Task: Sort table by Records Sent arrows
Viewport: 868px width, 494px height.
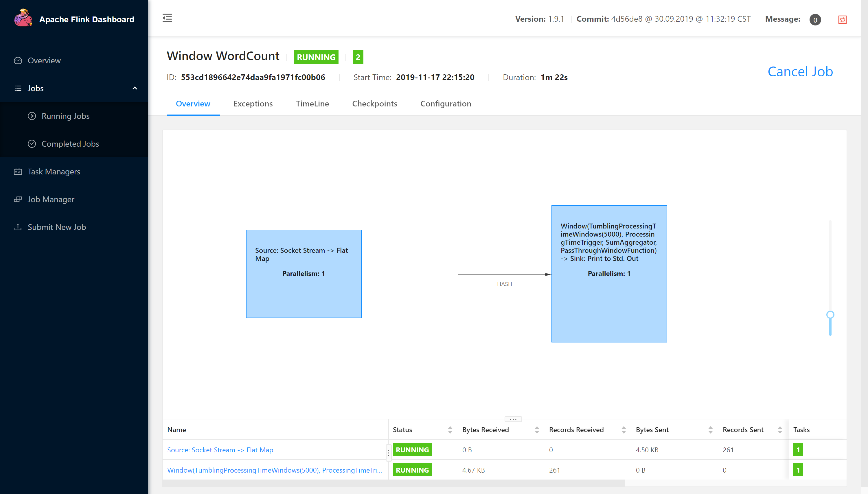Action: [x=780, y=430]
